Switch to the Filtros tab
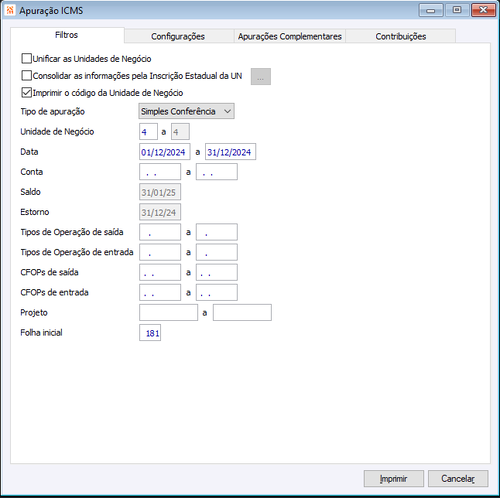Image resolution: width=500 pixels, height=498 pixels. point(67,35)
